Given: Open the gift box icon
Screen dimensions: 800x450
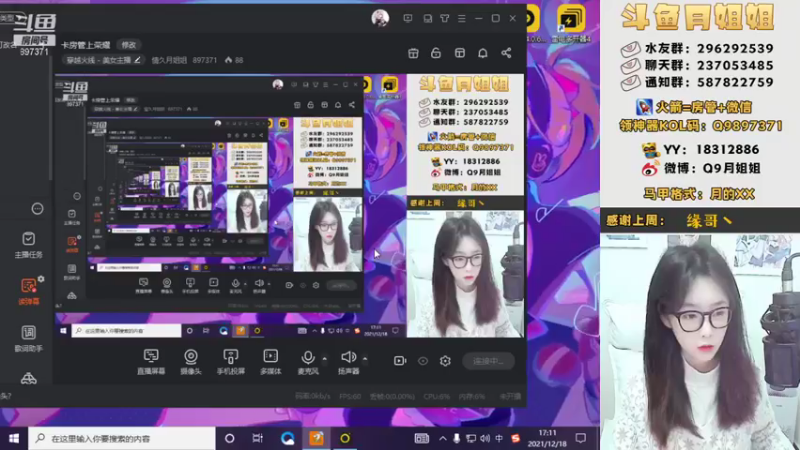Looking at the screenshot, I should coord(413,53).
